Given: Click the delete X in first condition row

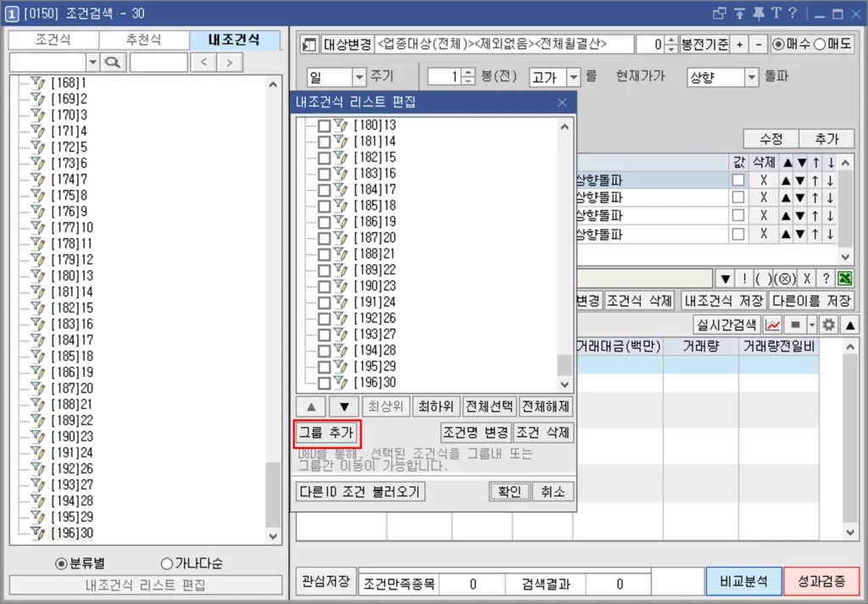Looking at the screenshot, I should click(x=764, y=180).
